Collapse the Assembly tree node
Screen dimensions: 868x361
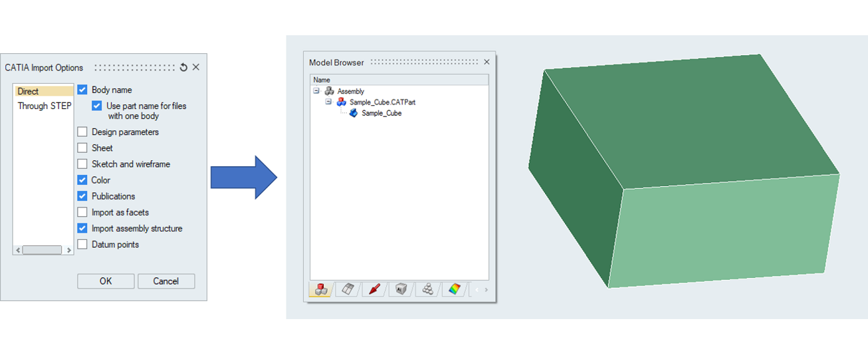[316, 91]
